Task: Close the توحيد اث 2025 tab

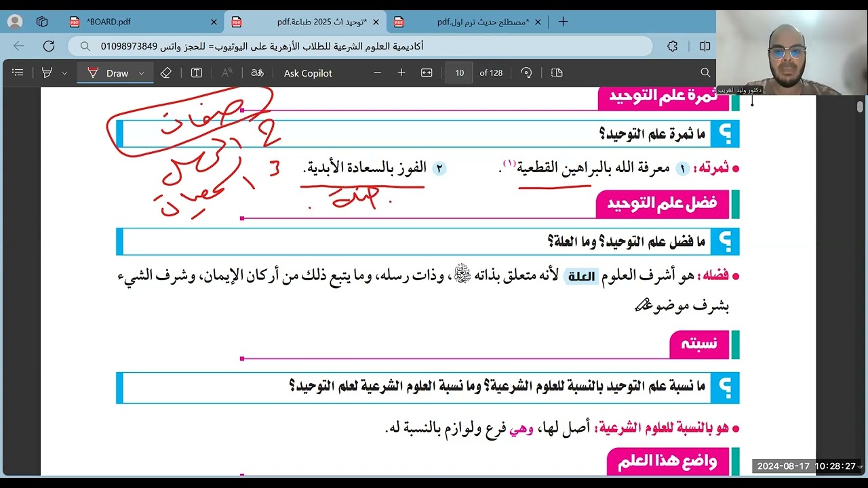Action: 376,22
